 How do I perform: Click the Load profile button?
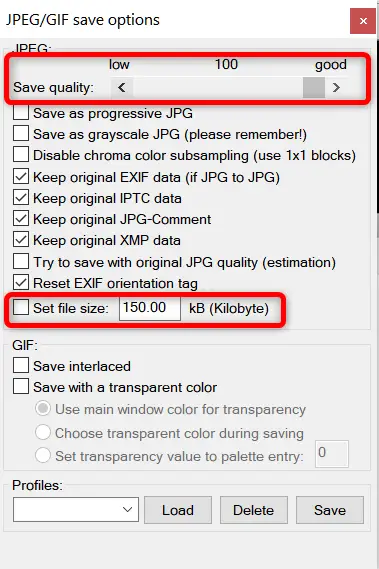[x=178, y=510]
